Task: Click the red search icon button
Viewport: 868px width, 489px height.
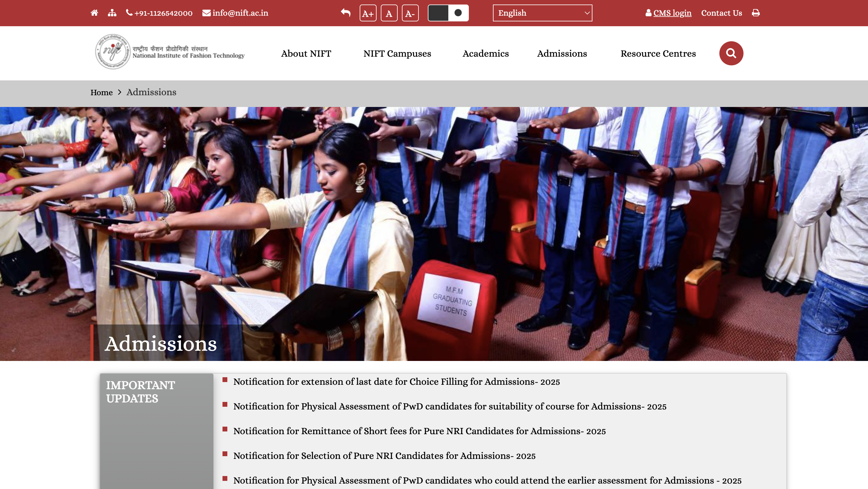Action: click(x=731, y=53)
